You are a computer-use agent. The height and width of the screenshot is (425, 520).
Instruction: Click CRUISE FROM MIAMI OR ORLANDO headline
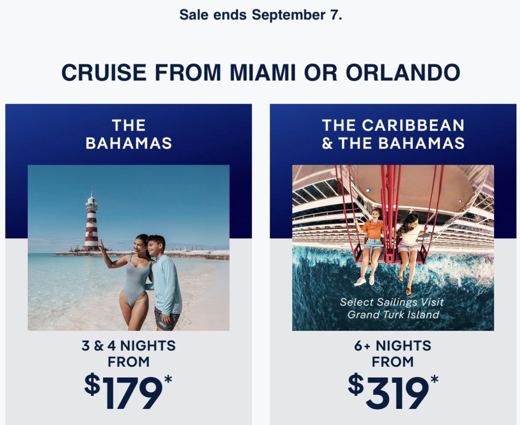[261, 72]
